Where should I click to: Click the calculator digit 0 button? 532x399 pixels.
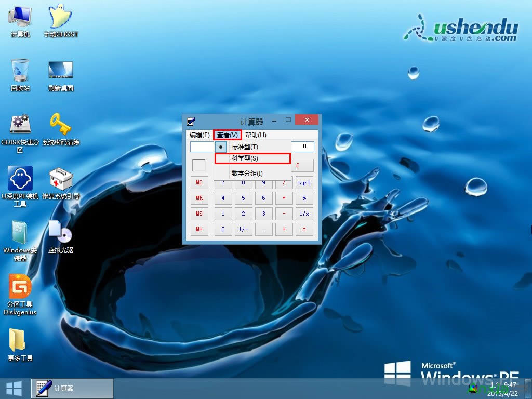point(223,229)
